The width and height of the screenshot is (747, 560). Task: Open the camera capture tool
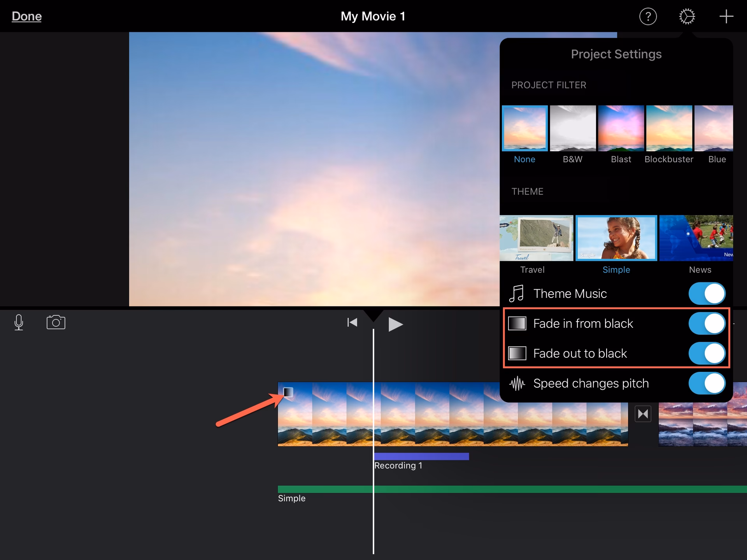(x=56, y=322)
